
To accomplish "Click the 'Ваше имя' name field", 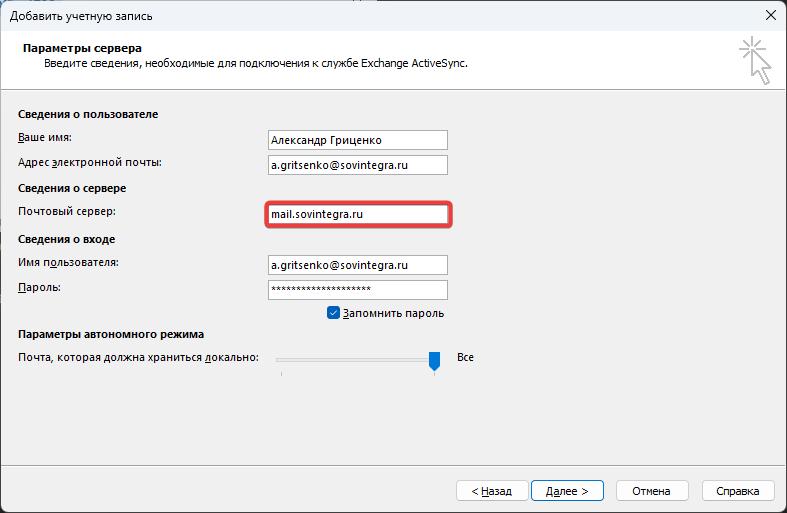I will (358, 140).
